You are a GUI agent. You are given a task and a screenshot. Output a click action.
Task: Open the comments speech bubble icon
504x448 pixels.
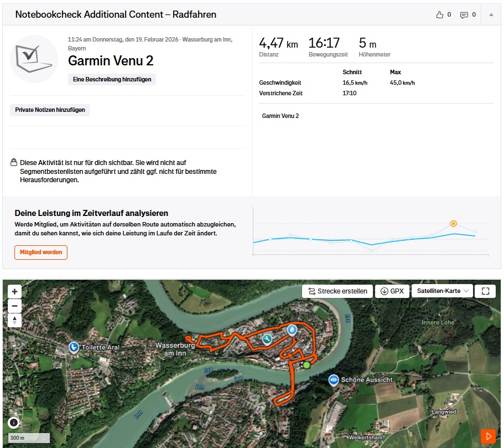coord(464,14)
